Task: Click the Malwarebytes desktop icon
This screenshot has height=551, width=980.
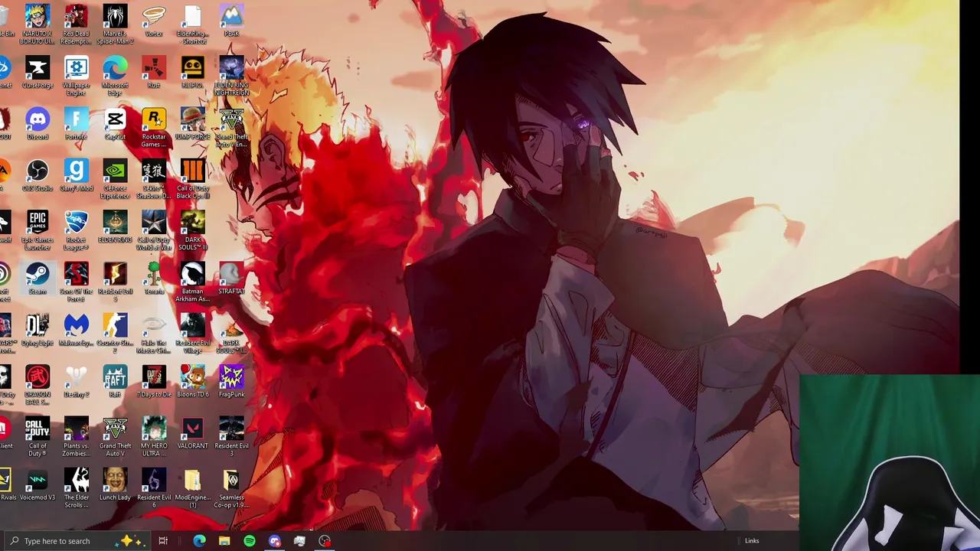Action: click(x=76, y=330)
